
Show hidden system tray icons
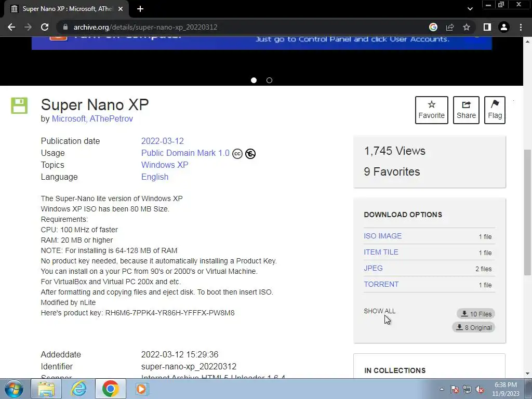pos(442,390)
